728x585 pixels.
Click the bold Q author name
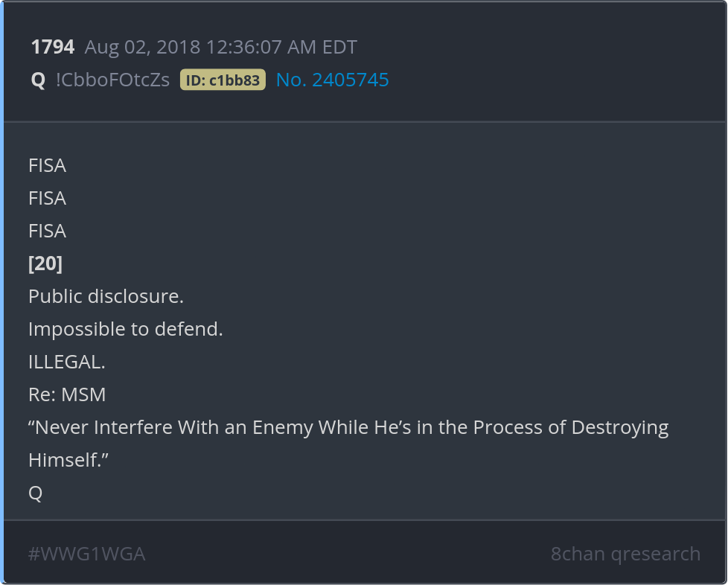click(38, 80)
